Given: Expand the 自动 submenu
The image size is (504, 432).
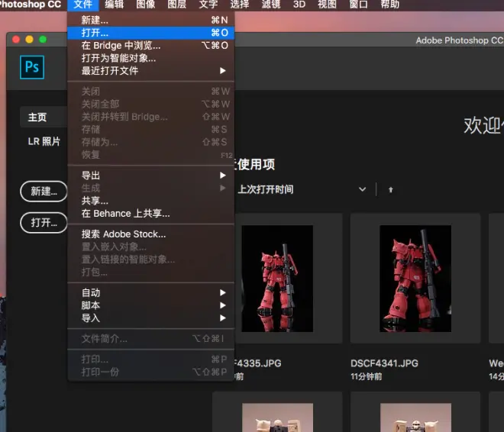Looking at the screenshot, I should point(150,292).
